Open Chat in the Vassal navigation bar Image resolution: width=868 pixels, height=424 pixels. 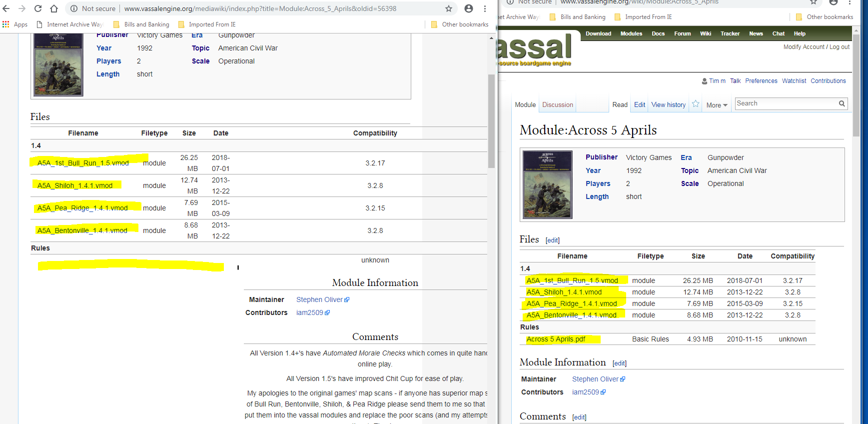point(779,33)
